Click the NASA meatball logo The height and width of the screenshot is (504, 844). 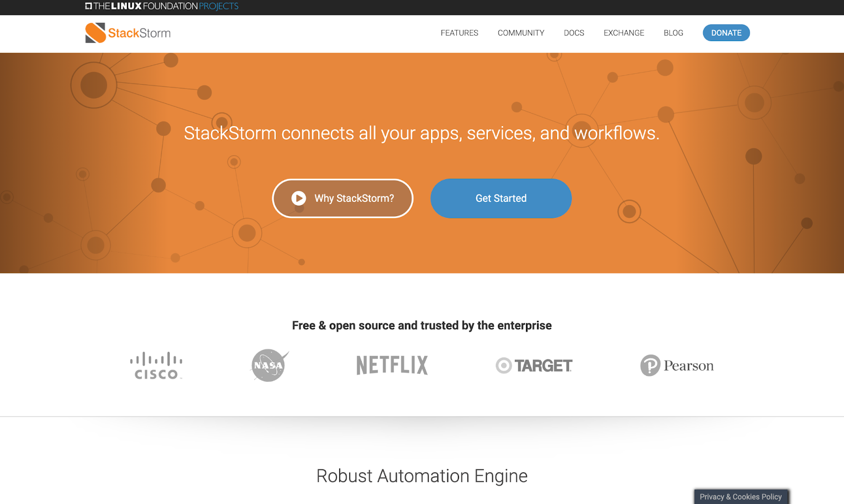point(268,365)
